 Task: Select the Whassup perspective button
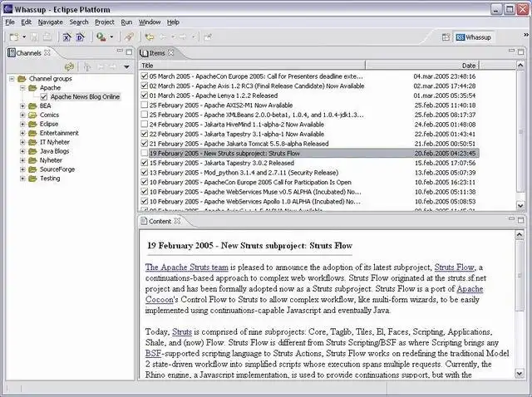pyautogui.click(x=474, y=37)
